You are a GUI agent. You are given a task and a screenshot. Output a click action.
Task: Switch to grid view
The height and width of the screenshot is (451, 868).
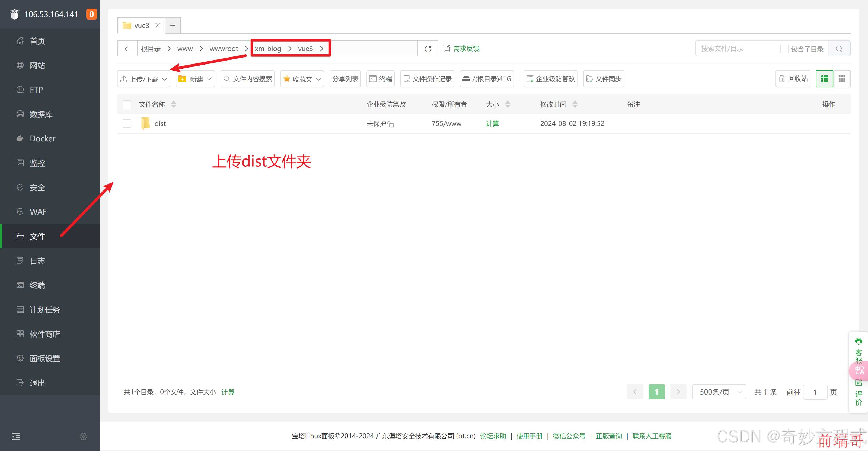click(842, 79)
